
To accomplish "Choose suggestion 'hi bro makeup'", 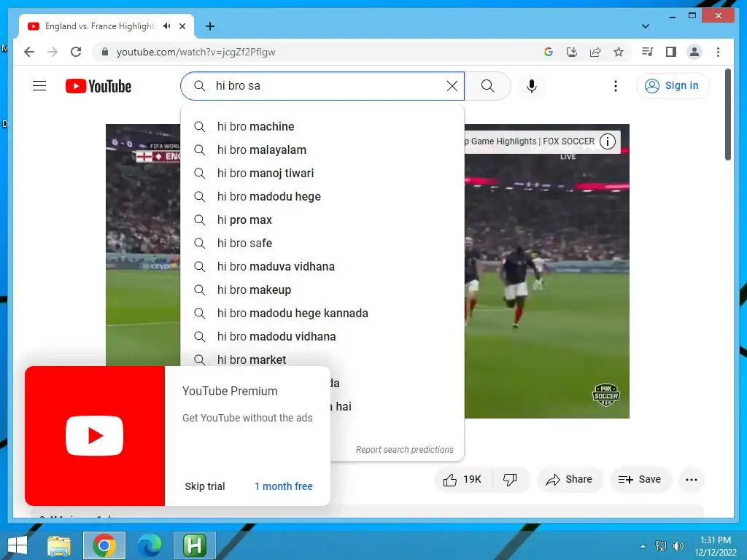I will pos(322,289).
